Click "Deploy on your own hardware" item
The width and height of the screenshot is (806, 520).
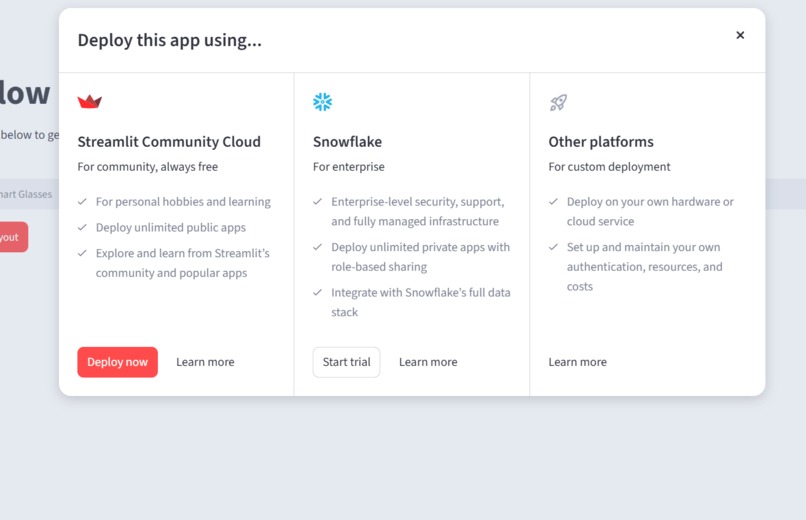click(x=650, y=211)
